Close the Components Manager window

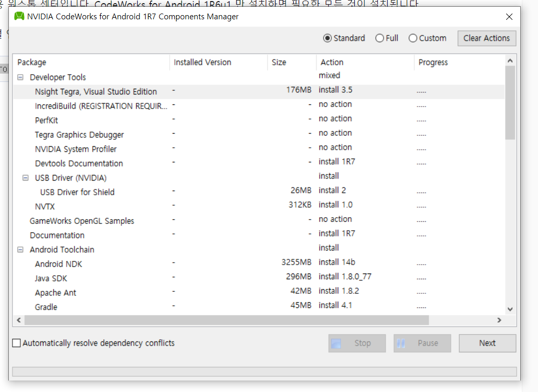click(x=509, y=17)
